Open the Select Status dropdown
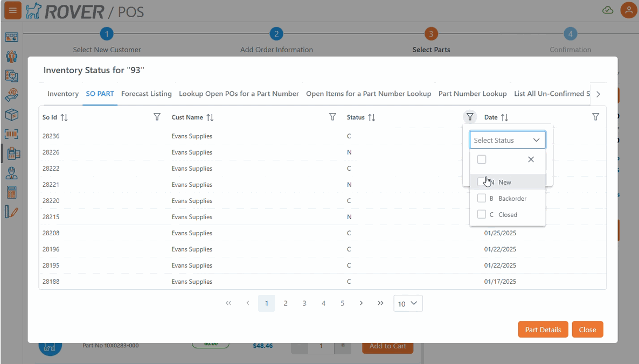Screen dimensions: 639x364 click(507, 139)
